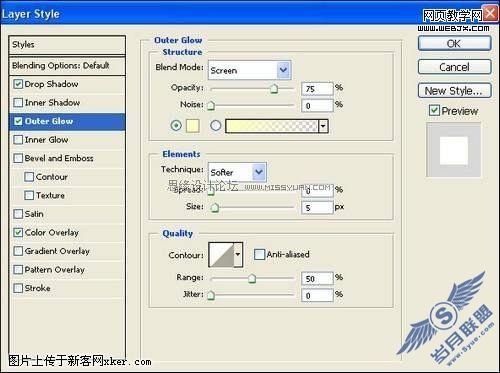The width and height of the screenshot is (500, 373).
Task: Open the Contour curve picker thumbnail
Action: click(x=221, y=255)
